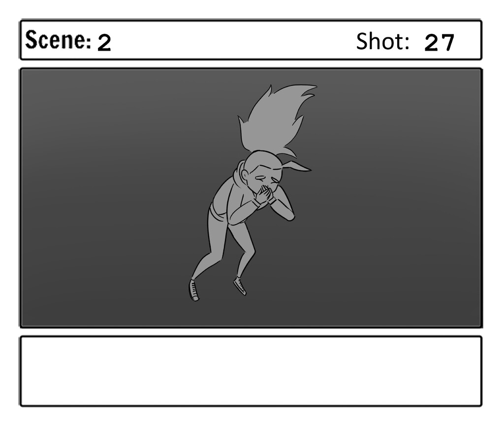Click the character's left sneaker
Screen dimensions: 504x442
[x=193, y=290]
